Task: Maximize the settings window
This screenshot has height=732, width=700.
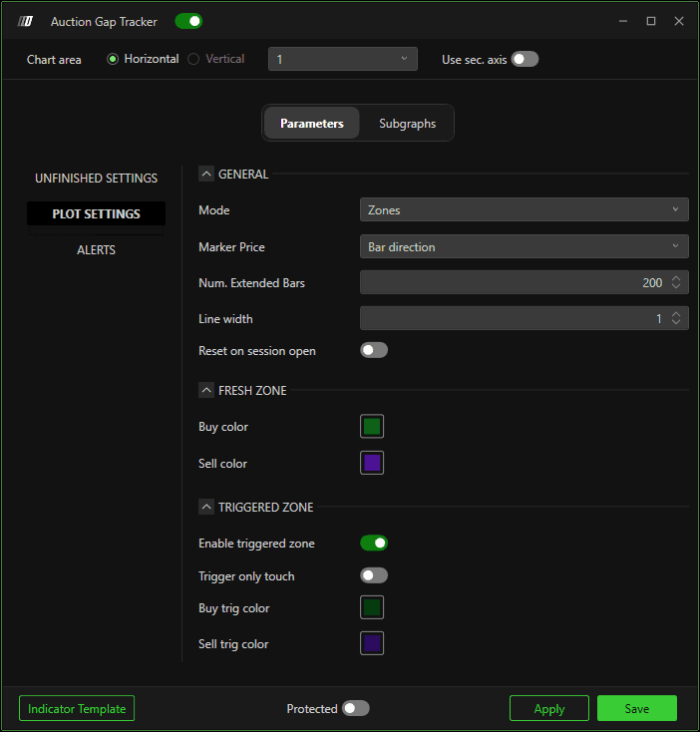Action: pos(651,21)
